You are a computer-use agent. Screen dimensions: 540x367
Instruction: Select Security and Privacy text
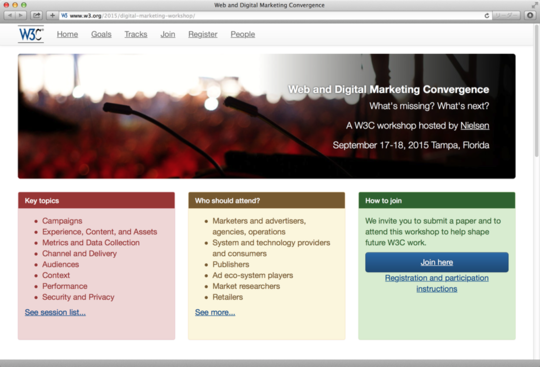78,297
